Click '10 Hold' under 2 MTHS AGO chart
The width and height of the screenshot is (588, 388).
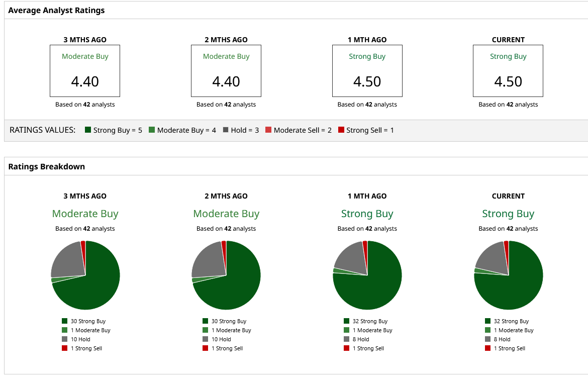(217, 339)
